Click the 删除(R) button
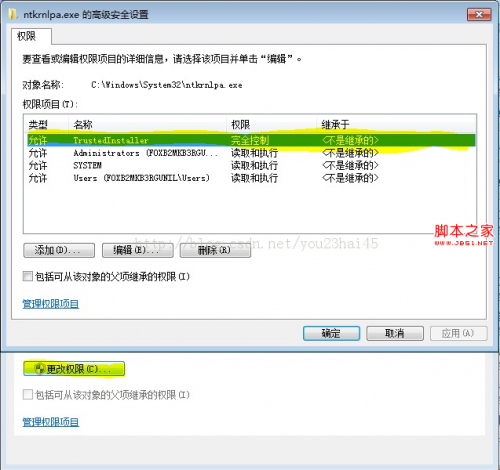The image size is (500, 470). coord(215,250)
